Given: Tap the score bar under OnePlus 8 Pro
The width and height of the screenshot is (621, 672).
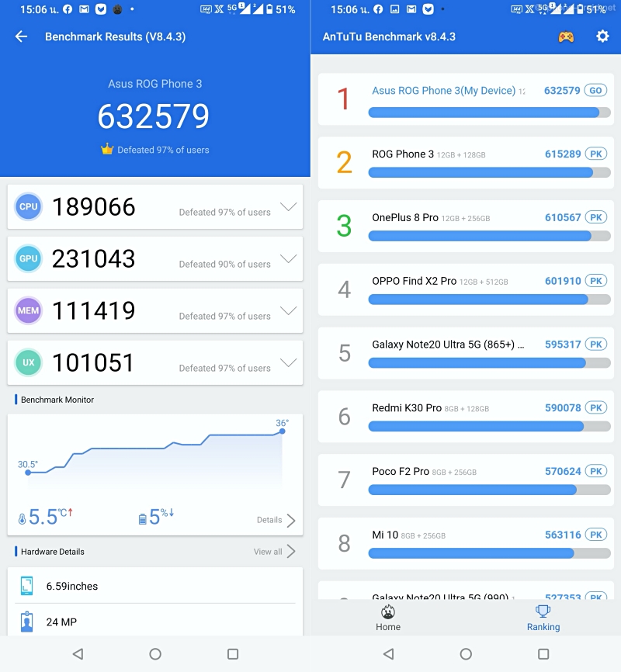Looking at the screenshot, I should click(x=489, y=236).
